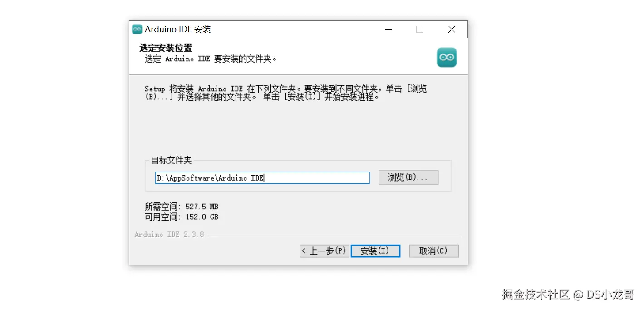Click the Arduino logo in the header
The width and height of the screenshot is (644, 310).
(x=447, y=58)
